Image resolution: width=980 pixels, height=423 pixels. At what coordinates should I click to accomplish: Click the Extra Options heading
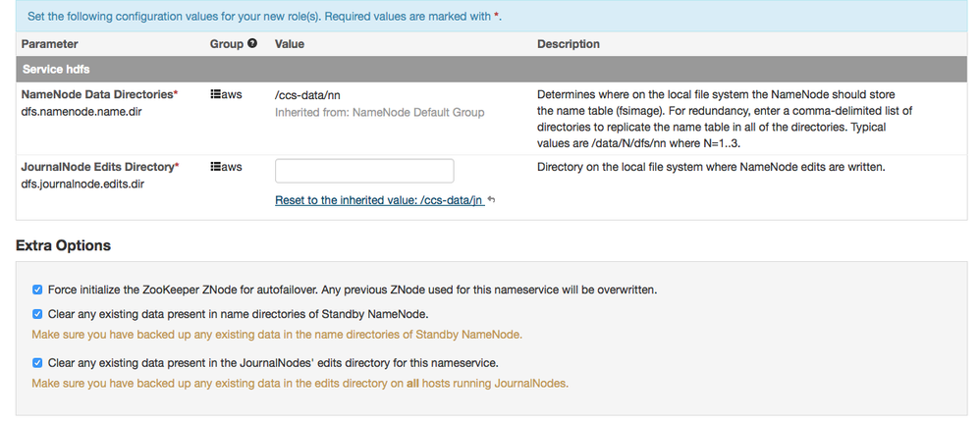click(x=63, y=245)
